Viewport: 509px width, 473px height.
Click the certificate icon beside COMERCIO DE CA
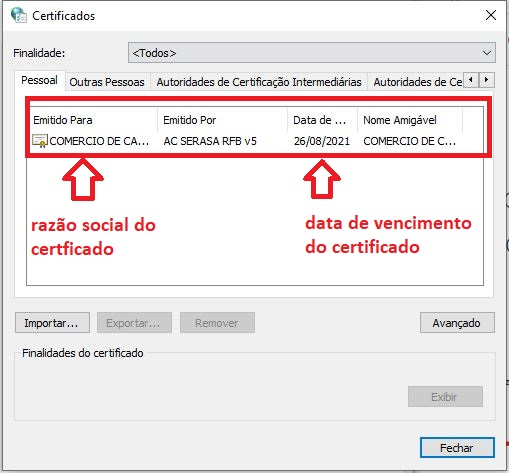pos(40,141)
